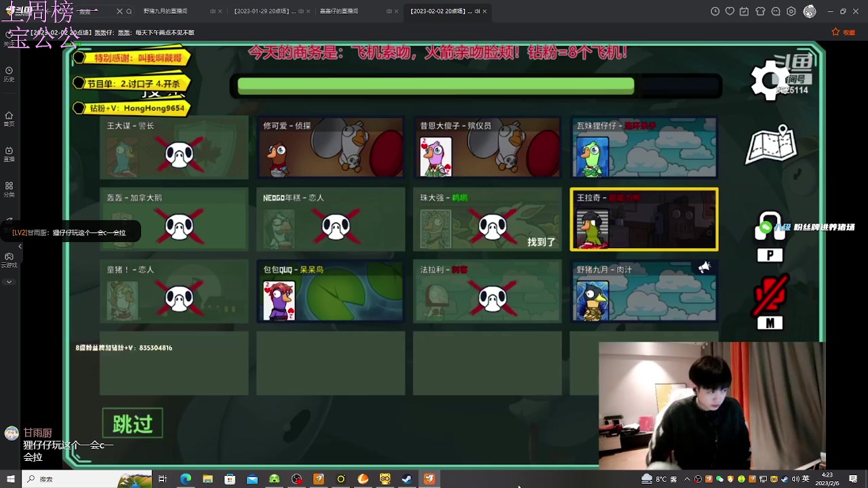The image size is (868, 488).
Task: Switch the 英 input method indicator
Action: 806,479
